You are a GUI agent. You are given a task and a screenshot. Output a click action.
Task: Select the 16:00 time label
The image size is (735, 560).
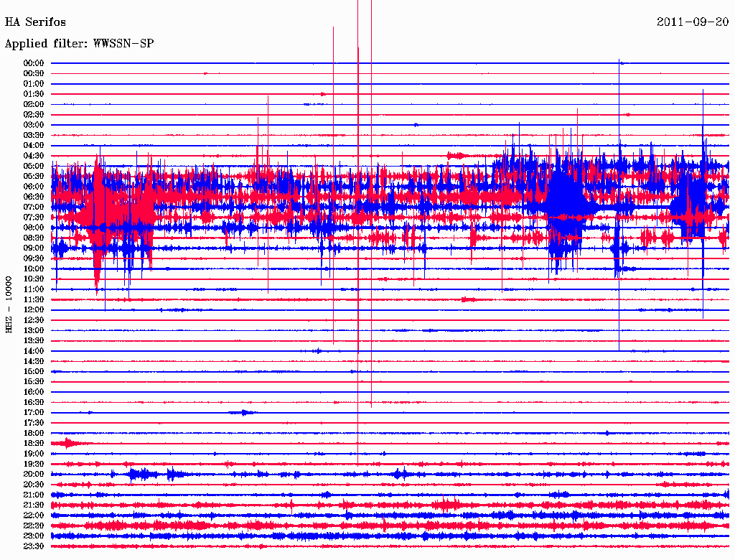click(34, 392)
